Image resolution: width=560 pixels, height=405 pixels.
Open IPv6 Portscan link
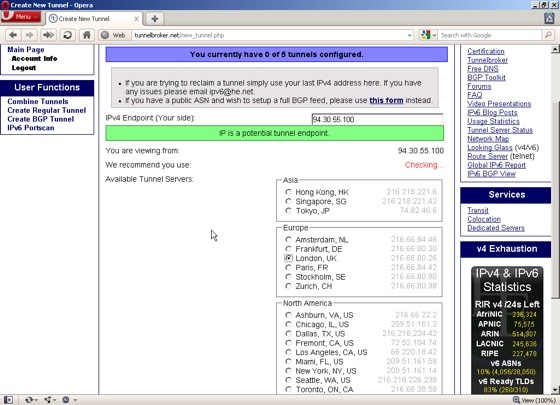point(31,128)
